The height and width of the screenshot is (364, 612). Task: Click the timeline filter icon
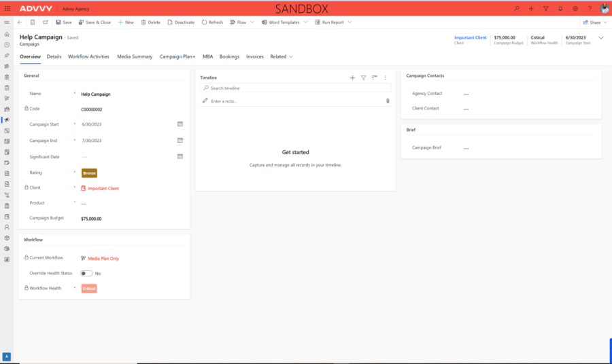(363, 78)
